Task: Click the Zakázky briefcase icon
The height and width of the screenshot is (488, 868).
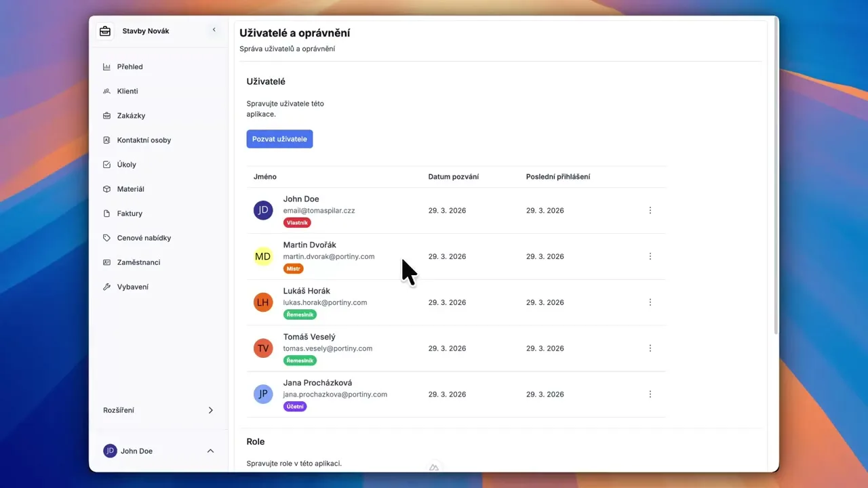Action: [x=108, y=115]
